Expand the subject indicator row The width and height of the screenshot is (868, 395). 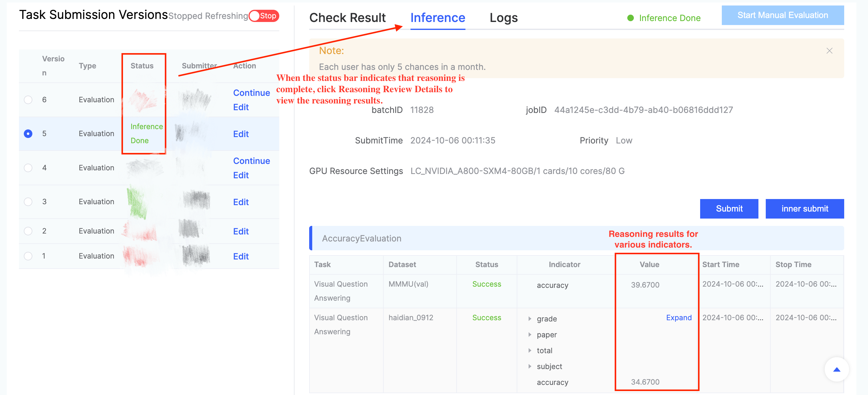[530, 366]
